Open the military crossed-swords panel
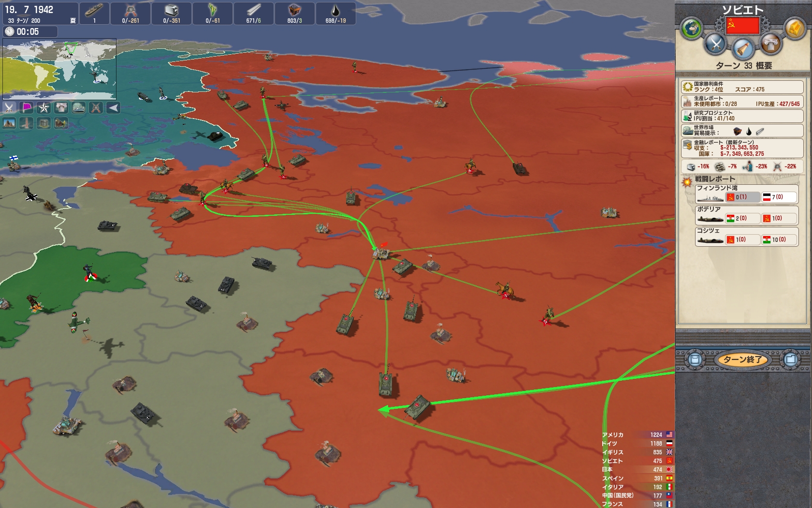This screenshot has height=508, width=812. pyautogui.click(x=715, y=44)
